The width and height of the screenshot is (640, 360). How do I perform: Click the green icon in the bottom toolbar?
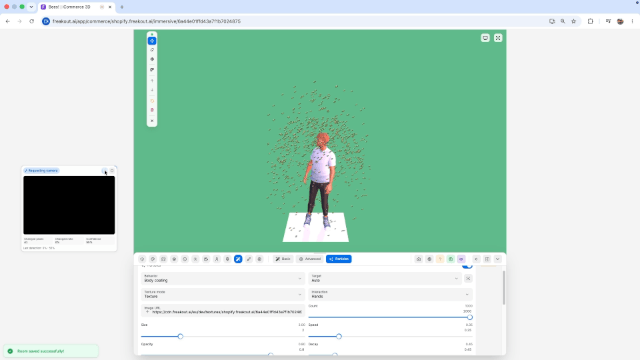(x=451, y=259)
